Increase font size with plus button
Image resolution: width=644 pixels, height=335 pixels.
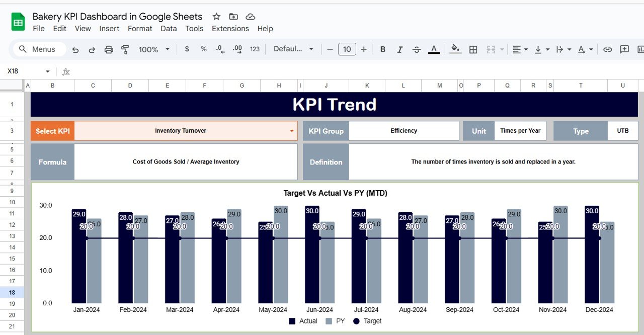pos(364,49)
